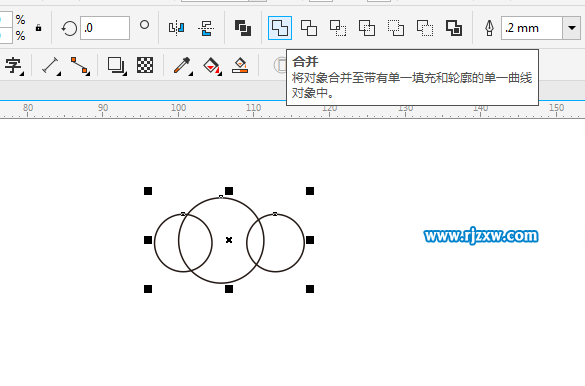Open the outline width dropdown arrow
Image resolution: width=585 pixels, height=386 pixels.
coord(572,28)
